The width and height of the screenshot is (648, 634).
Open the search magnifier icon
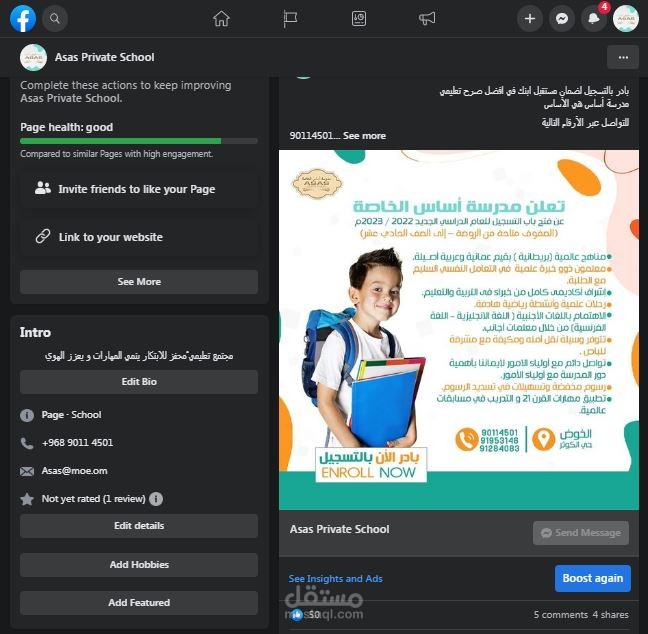(55, 19)
